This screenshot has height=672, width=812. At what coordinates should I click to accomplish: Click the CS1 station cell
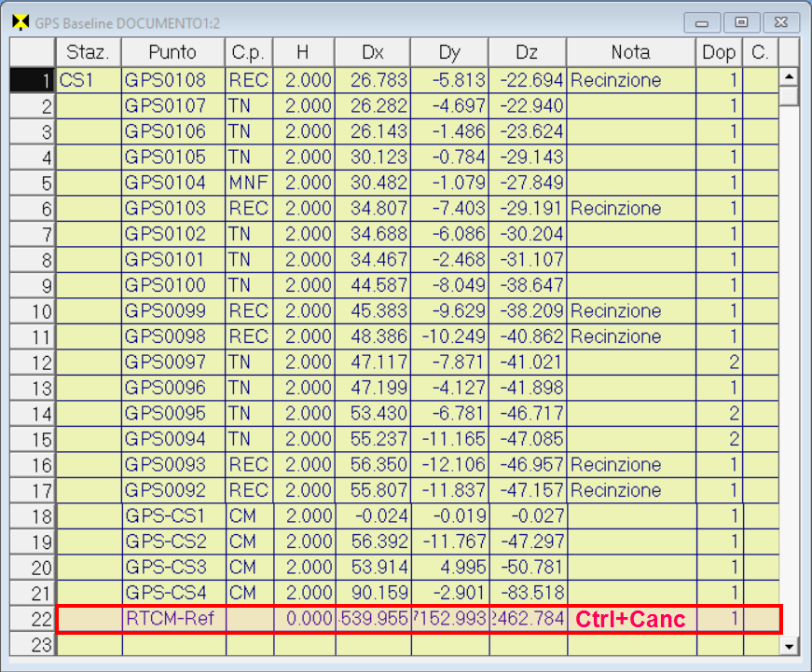point(89,81)
